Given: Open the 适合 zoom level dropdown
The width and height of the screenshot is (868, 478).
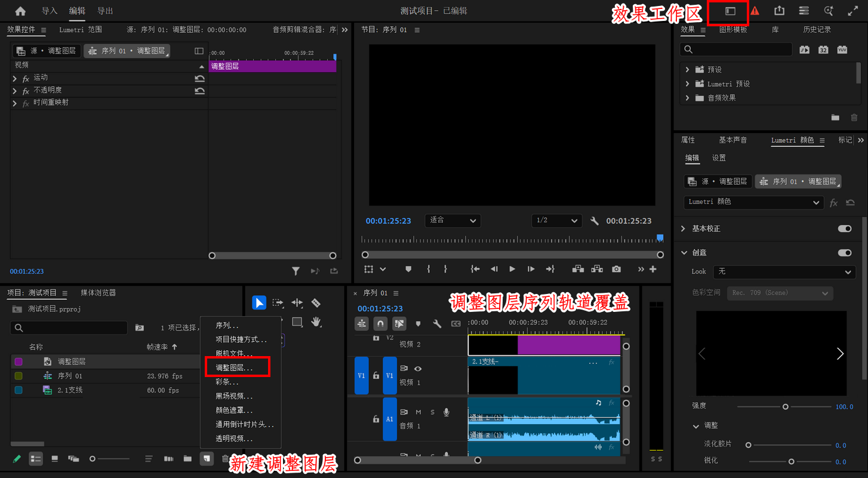Looking at the screenshot, I should click(453, 220).
